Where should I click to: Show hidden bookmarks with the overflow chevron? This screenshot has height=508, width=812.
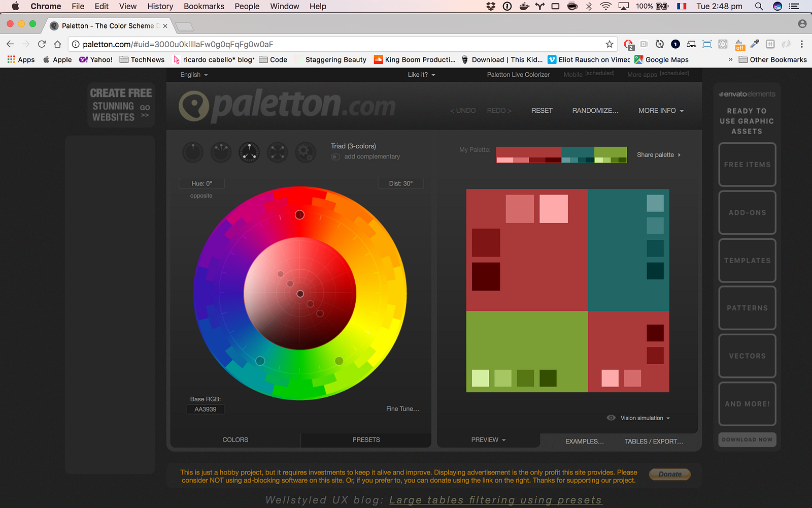coord(730,59)
